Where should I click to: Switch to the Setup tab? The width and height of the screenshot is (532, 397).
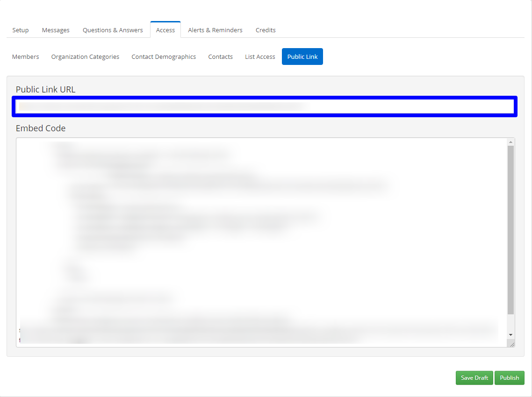pos(20,30)
